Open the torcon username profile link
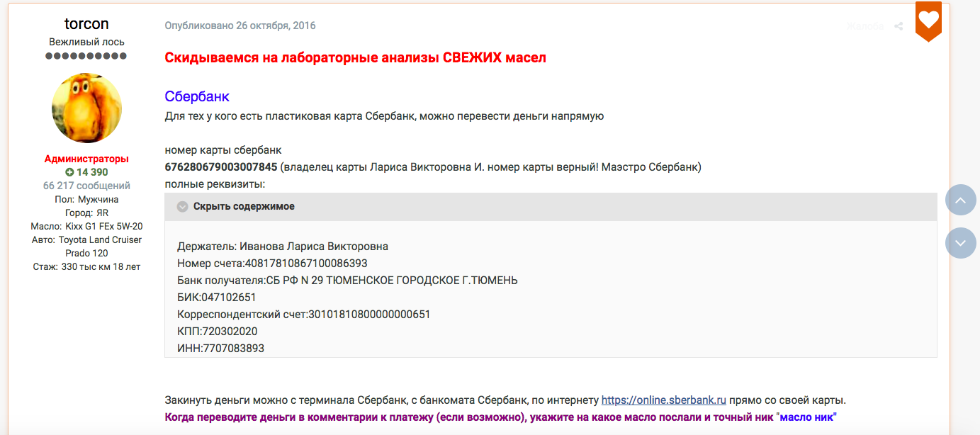 (x=86, y=24)
